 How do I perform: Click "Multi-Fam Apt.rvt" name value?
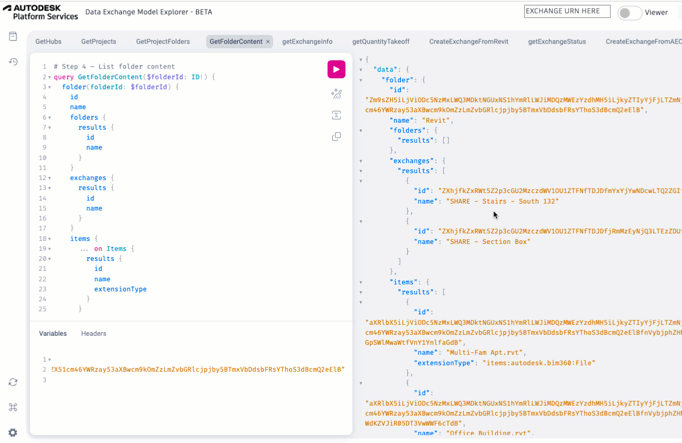point(486,353)
